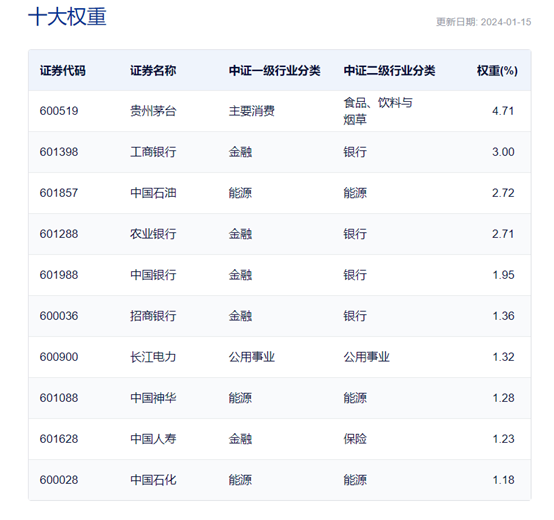Click second-level 能源 in the 中国石化 row
The width and height of the screenshot is (554, 520).
point(355,480)
